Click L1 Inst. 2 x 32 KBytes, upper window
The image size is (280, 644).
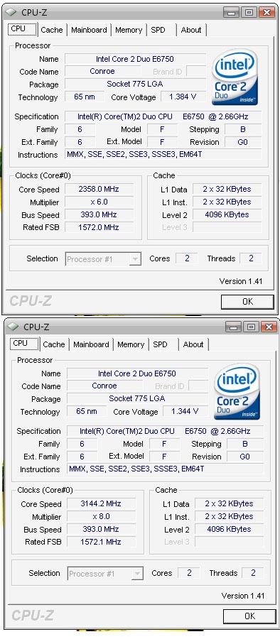coord(227,202)
